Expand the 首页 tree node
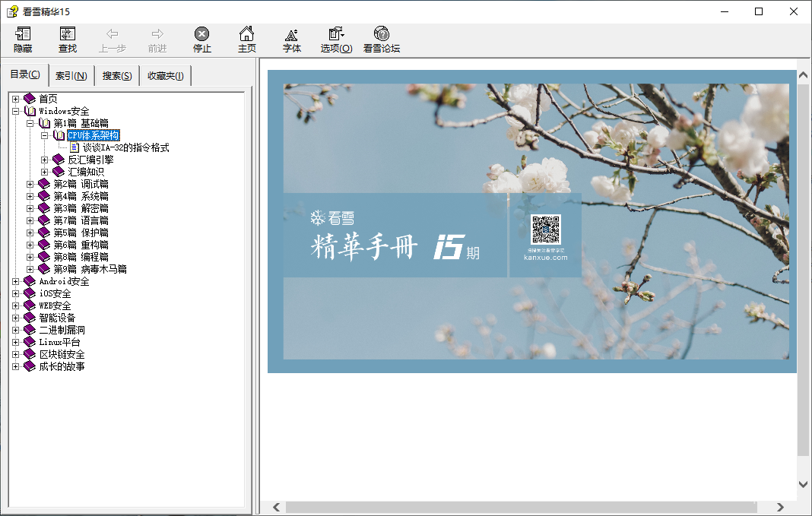Screen dimensions: 812x516 pos(15,99)
